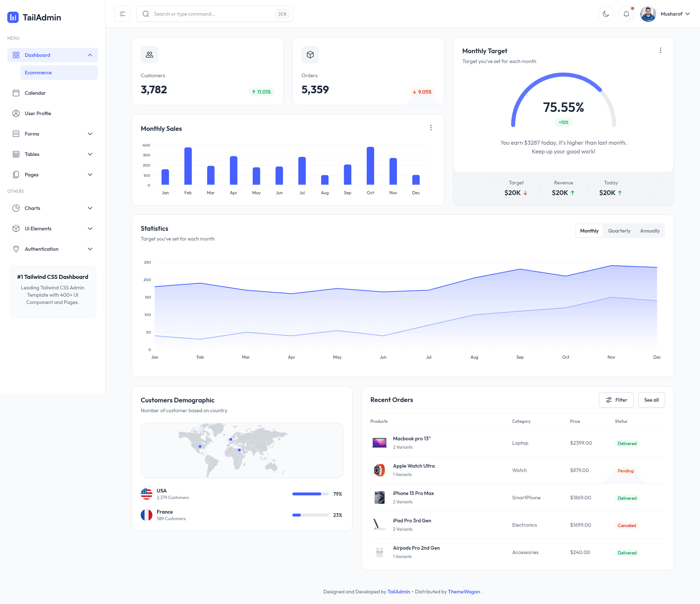Click the world map in Customers Demographic
Viewport: 700px width, 604px height.
[x=242, y=451]
